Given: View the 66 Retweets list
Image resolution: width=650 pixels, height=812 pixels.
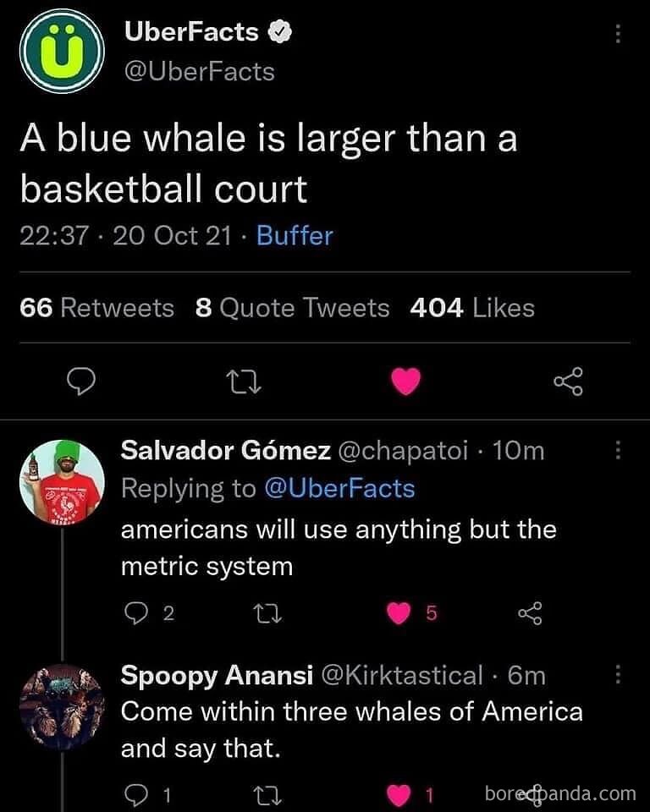Looking at the screenshot, I should point(96,308).
